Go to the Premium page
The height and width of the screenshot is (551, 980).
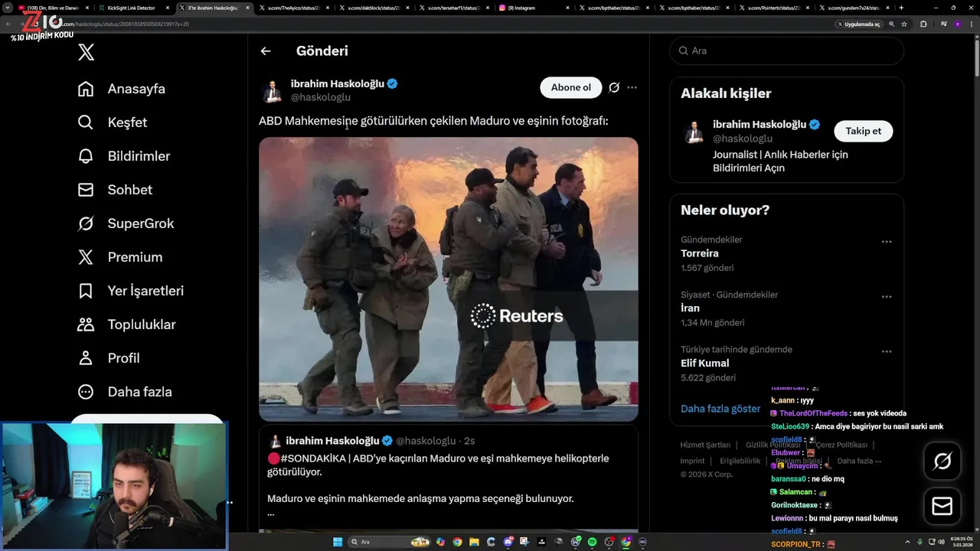(x=120, y=257)
